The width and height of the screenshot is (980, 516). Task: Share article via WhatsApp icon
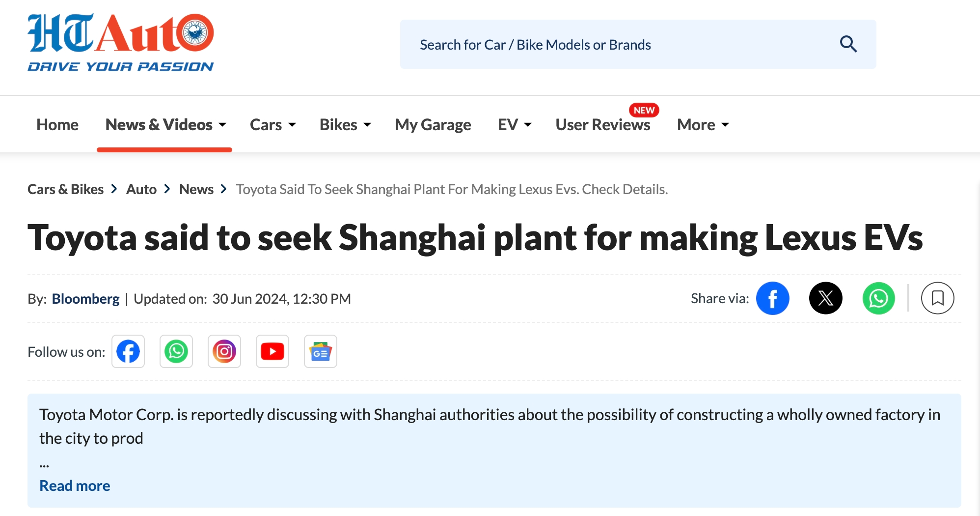coord(878,298)
